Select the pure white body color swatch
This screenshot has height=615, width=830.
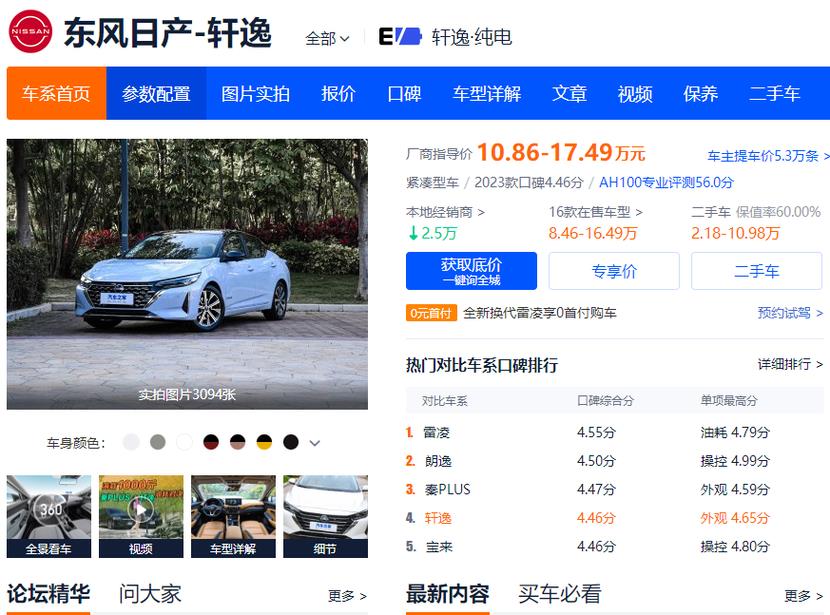pyautogui.click(x=184, y=442)
